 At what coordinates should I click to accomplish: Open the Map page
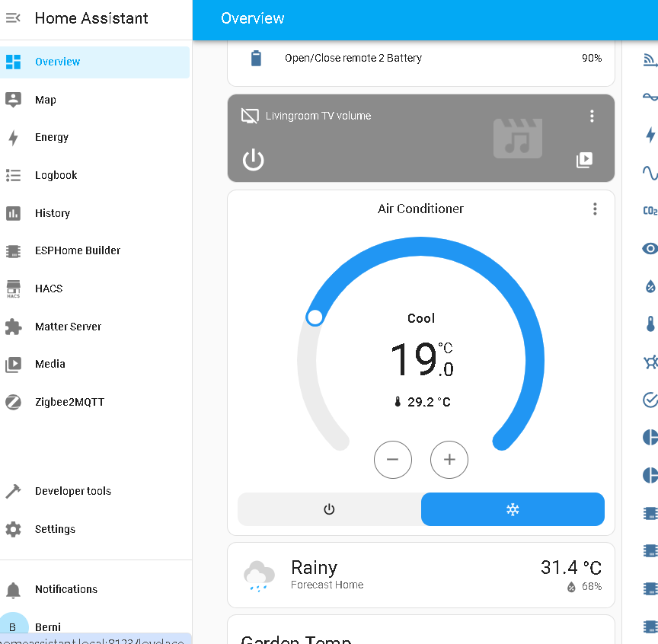(95, 100)
